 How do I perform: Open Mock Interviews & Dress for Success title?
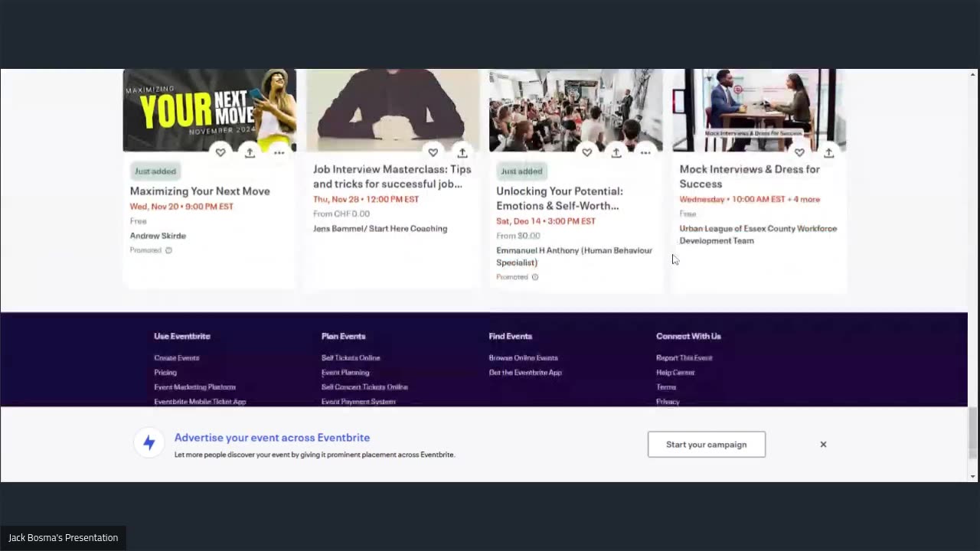(x=750, y=176)
